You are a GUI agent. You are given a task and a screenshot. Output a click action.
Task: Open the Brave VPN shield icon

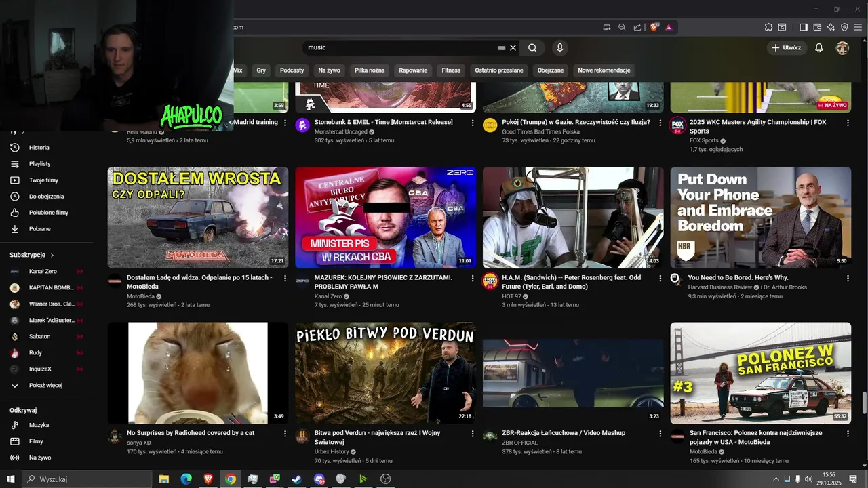(x=844, y=27)
